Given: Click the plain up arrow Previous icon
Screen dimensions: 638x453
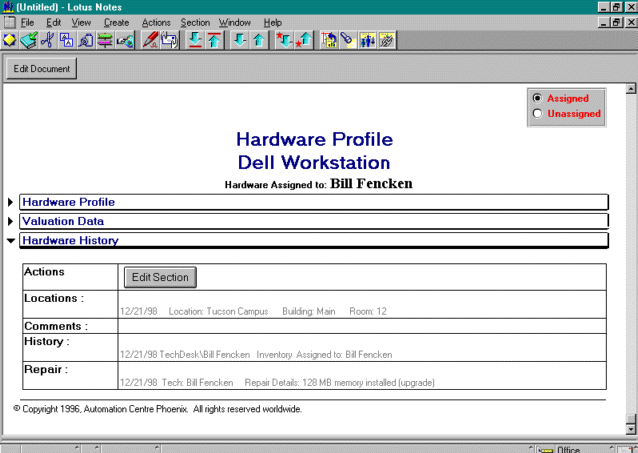Looking at the screenshot, I should 259,40.
